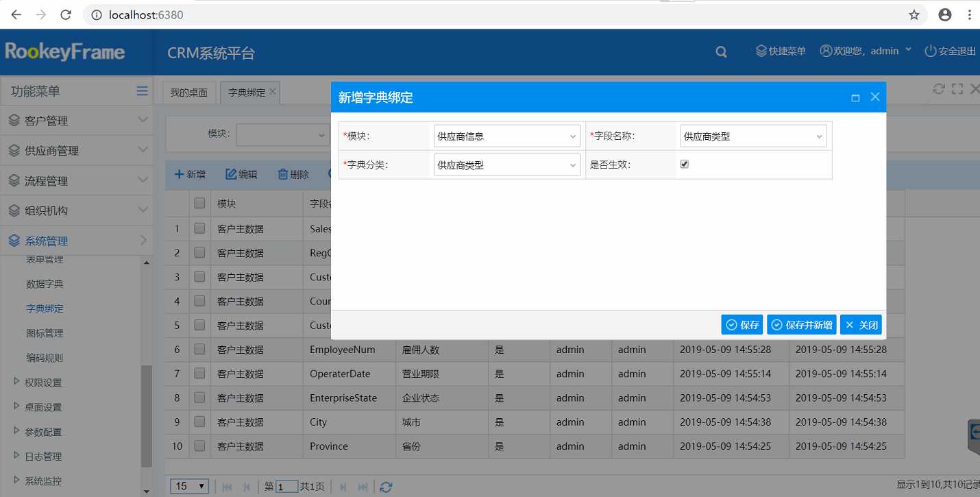Expand the 组织机构 menu
Viewport: 980px width, 497px height.
[75, 210]
